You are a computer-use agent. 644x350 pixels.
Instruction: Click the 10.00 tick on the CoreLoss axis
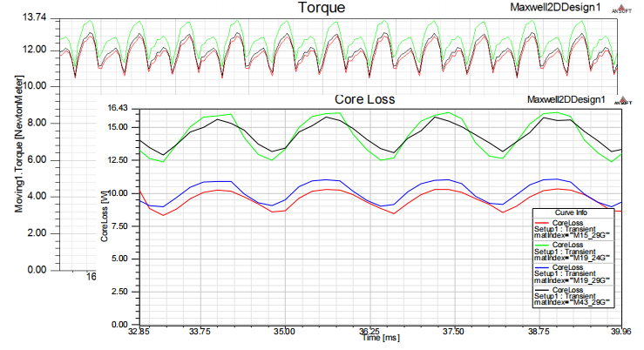coord(118,193)
